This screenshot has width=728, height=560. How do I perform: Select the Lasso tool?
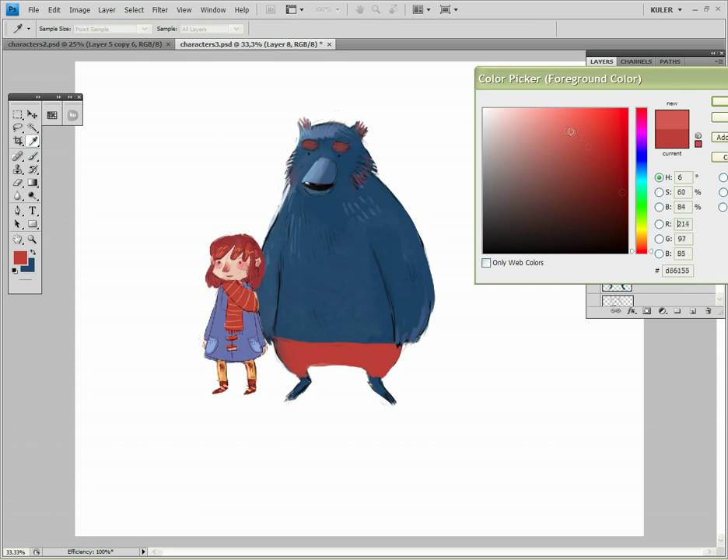tap(18, 128)
